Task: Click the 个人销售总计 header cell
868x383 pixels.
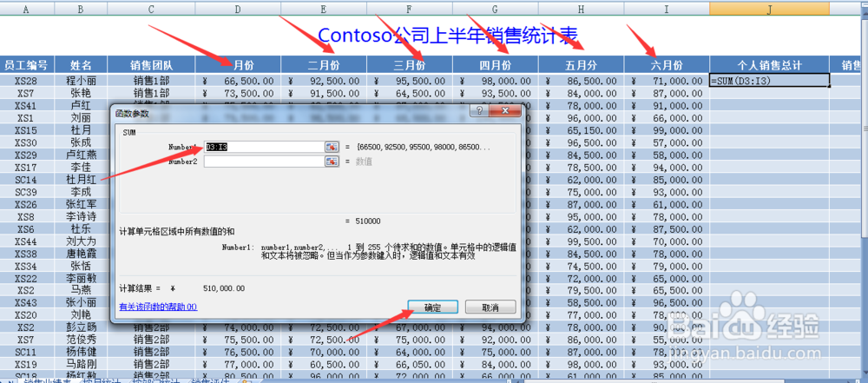Action: coord(769,65)
